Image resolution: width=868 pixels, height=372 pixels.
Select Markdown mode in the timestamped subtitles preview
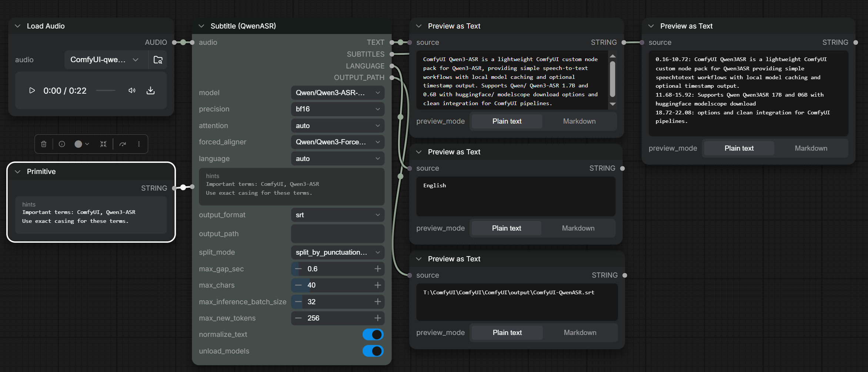[x=811, y=148]
